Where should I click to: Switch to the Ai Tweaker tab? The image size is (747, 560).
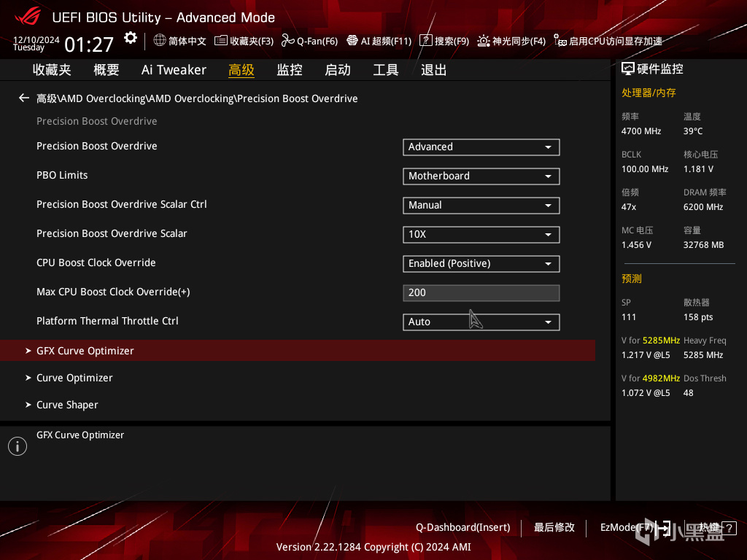174,70
